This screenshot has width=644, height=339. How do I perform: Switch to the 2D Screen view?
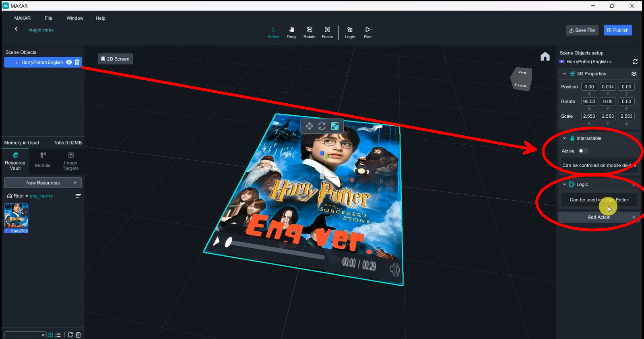115,59
